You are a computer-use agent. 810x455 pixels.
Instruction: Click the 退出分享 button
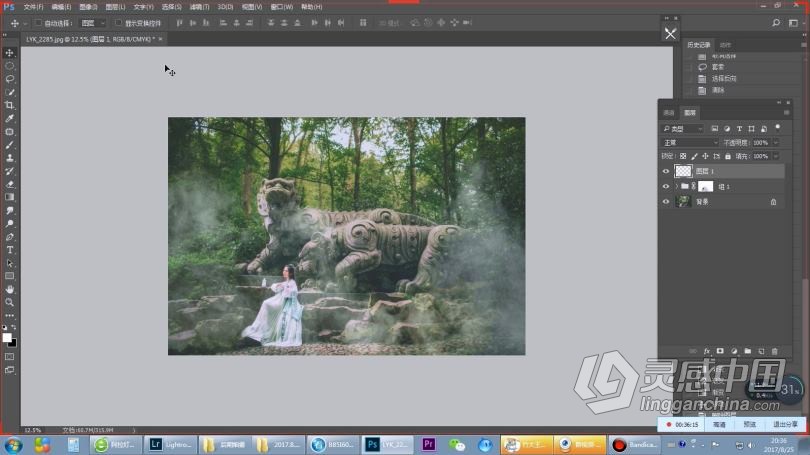[x=785, y=425]
